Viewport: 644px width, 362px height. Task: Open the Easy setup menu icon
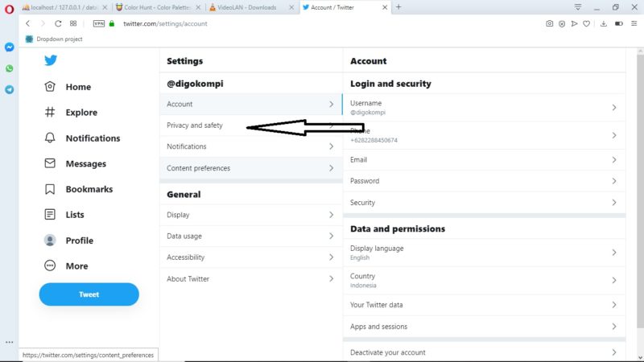tap(634, 23)
